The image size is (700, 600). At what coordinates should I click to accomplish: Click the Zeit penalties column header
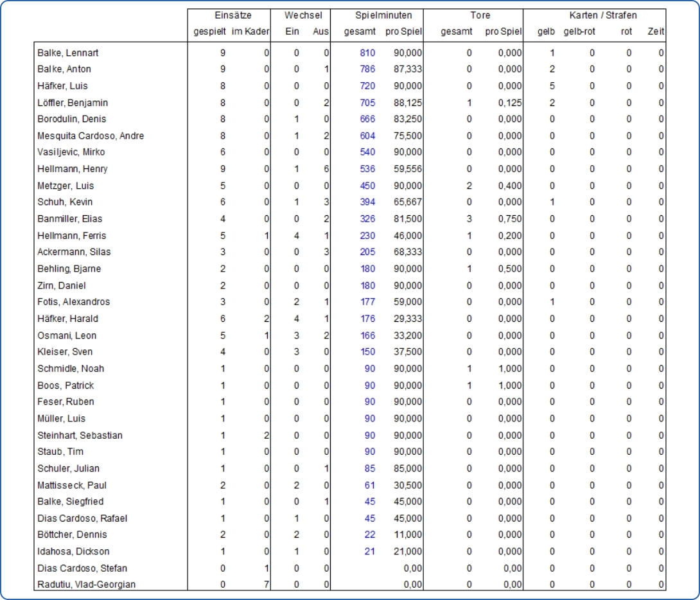[x=656, y=31]
